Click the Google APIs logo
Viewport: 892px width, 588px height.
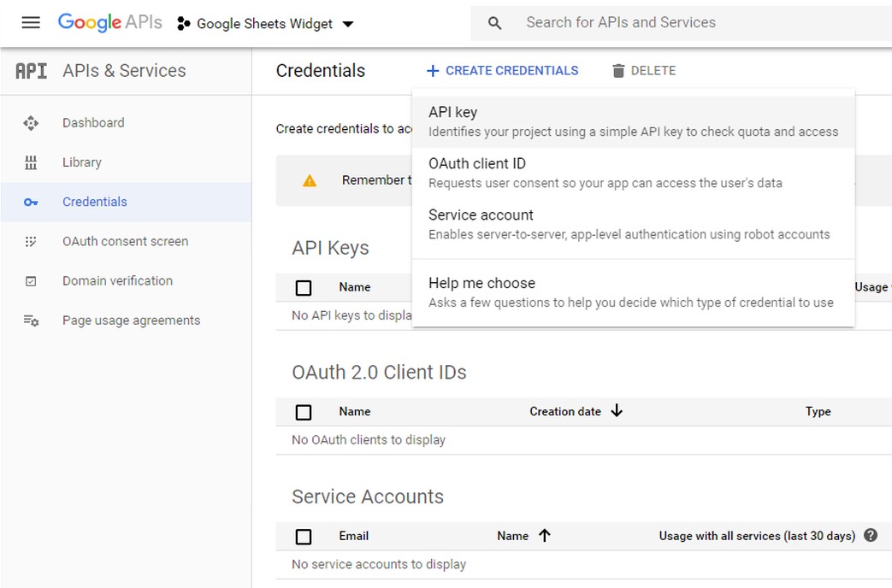coord(109,22)
